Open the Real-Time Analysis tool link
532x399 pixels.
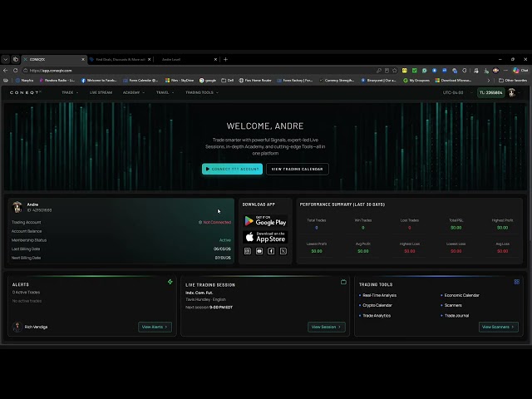379,295
